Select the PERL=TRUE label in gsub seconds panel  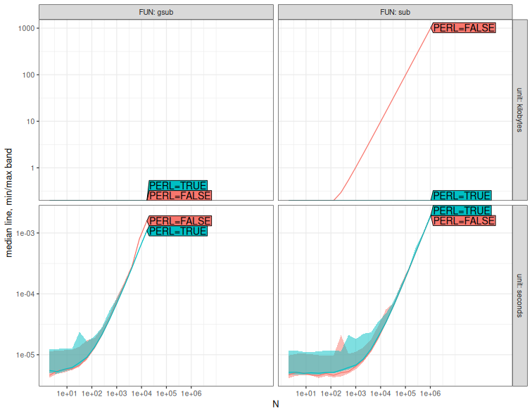177,231
